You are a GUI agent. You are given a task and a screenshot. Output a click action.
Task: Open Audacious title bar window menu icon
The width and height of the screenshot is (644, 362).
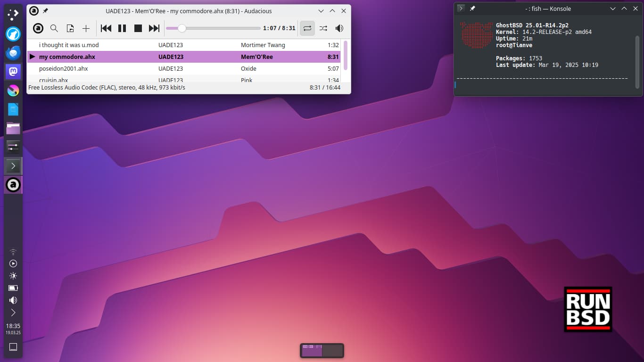34,11
